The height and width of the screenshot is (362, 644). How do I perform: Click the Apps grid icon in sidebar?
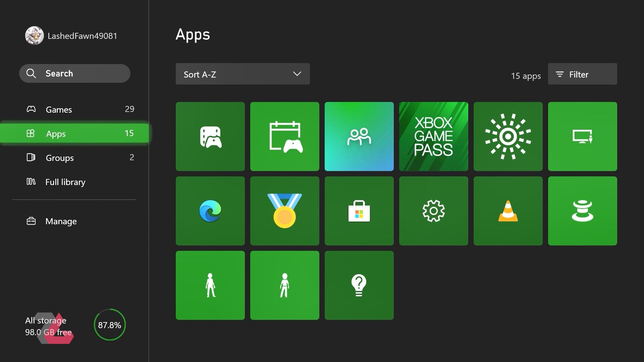(31, 133)
